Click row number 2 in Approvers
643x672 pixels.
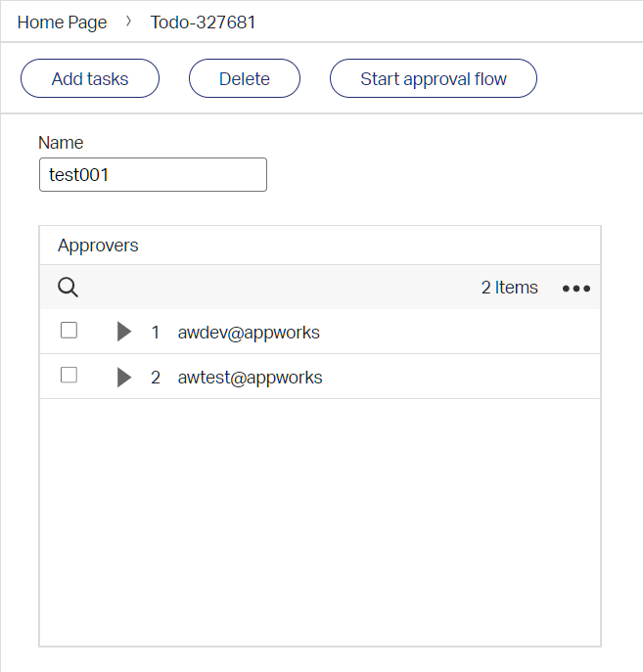pos(155,378)
